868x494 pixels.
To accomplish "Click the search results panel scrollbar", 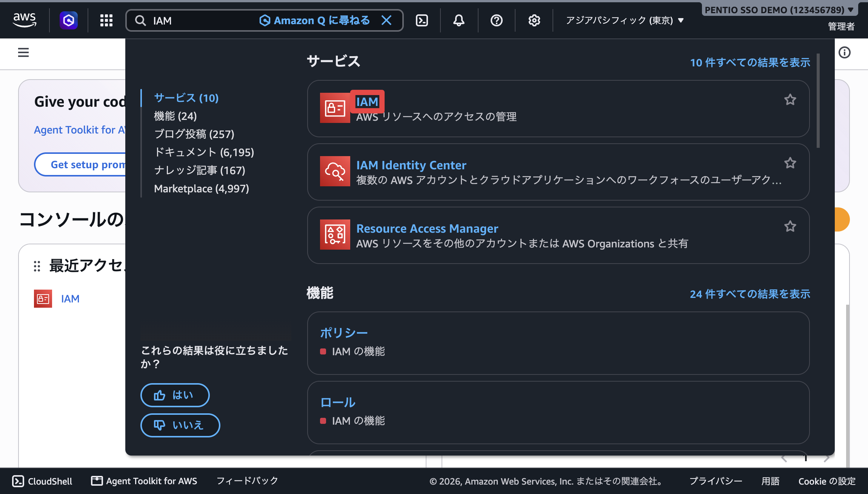I will [818, 101].
